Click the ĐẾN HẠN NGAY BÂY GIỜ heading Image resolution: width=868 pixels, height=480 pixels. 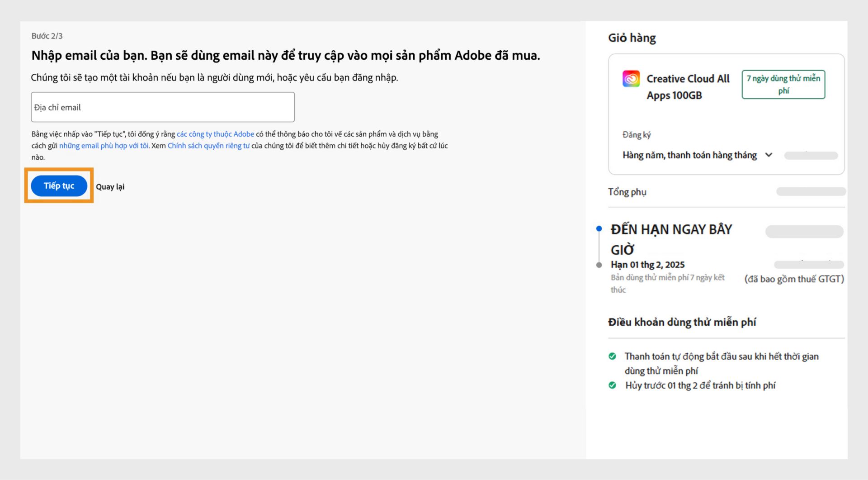pos(671,239)
